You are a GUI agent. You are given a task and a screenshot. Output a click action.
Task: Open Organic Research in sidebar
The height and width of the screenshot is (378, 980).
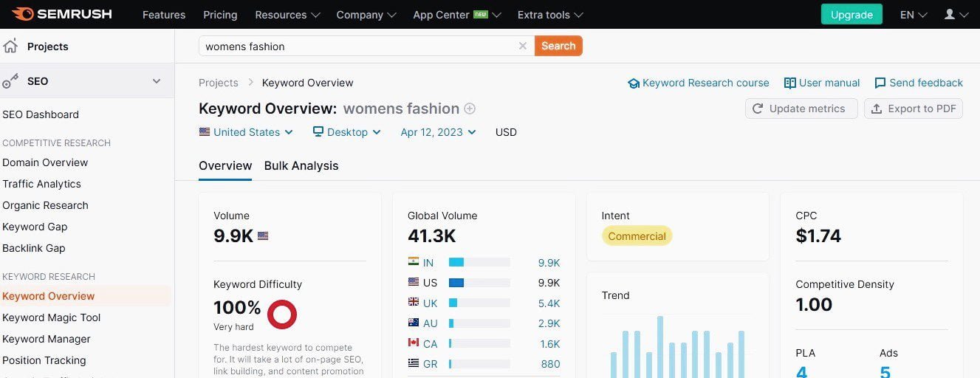(45, 205)
